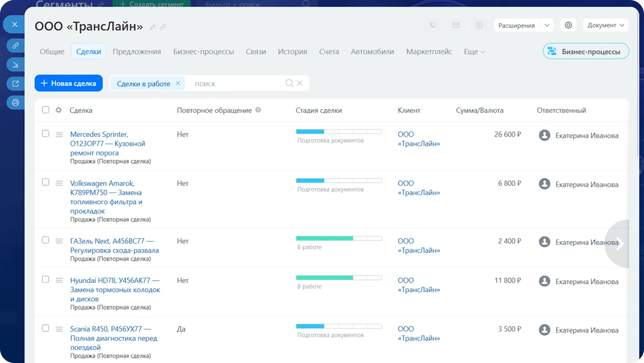Check the Hyundai HD78 deal checkbox

tap(46, 279)
